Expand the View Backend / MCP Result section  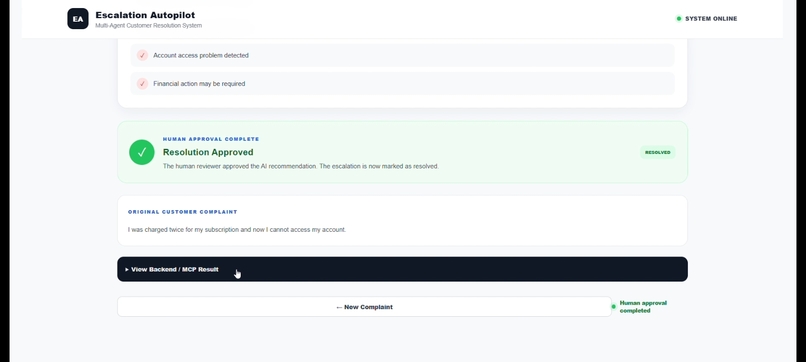(x=402, y=269)
